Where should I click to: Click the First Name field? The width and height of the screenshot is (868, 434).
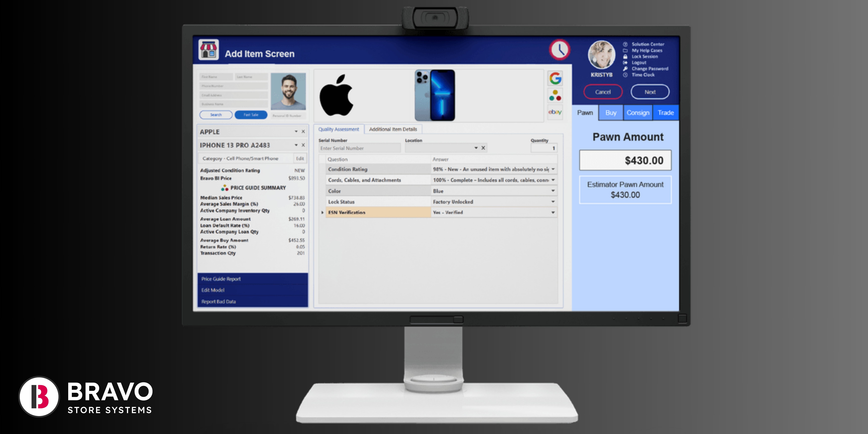[x=216, y=77]
